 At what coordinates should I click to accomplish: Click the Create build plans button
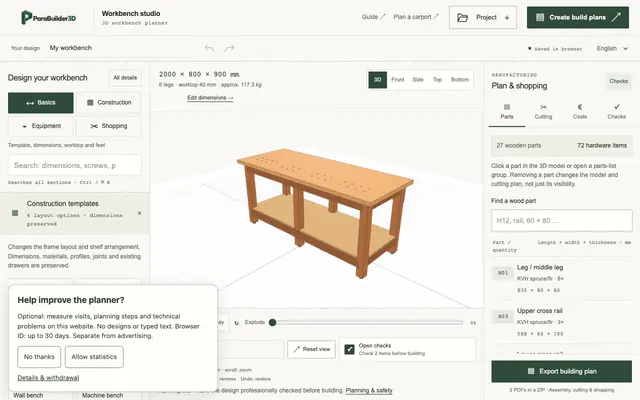click(x=578, y=17)
